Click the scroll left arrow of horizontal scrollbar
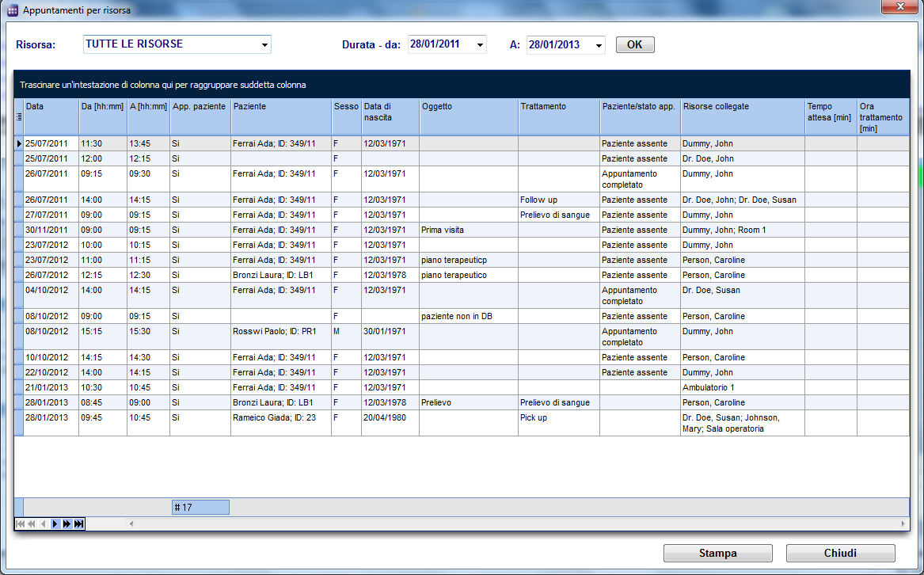This screenshot has width=924, height=575. 131,524
